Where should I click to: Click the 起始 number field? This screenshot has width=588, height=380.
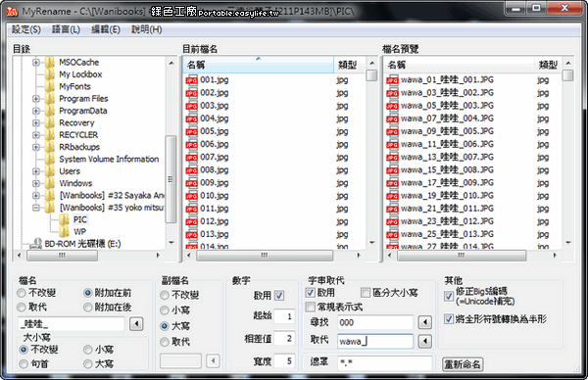(284, 316)
